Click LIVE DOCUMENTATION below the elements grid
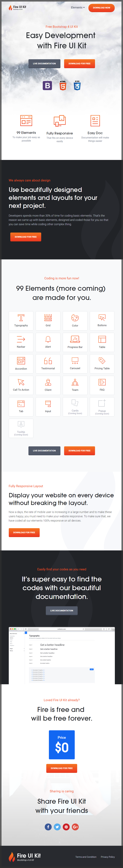The image size is (123, 868). point(44,451)
